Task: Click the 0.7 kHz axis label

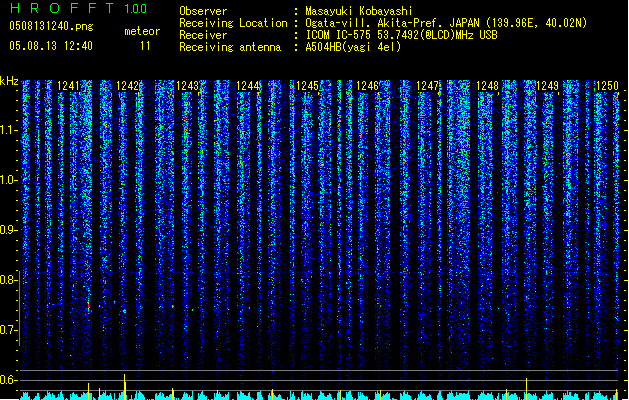Action: (x=8, y=330)
